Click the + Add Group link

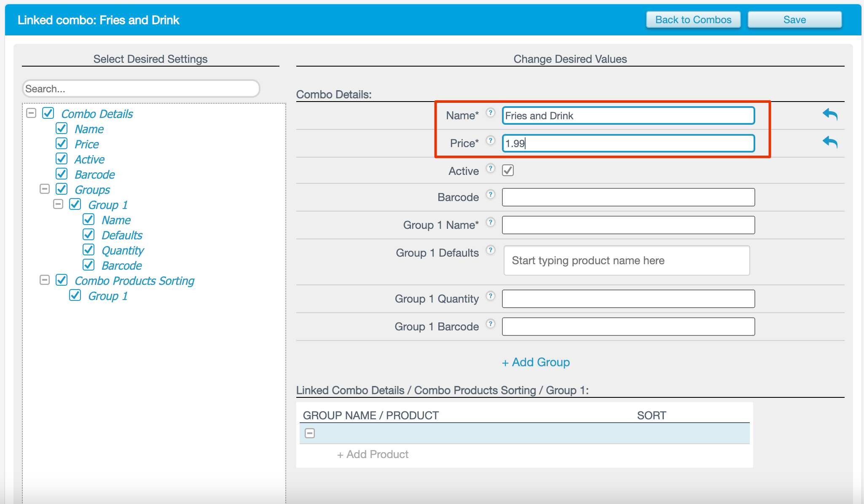point(536,362)
